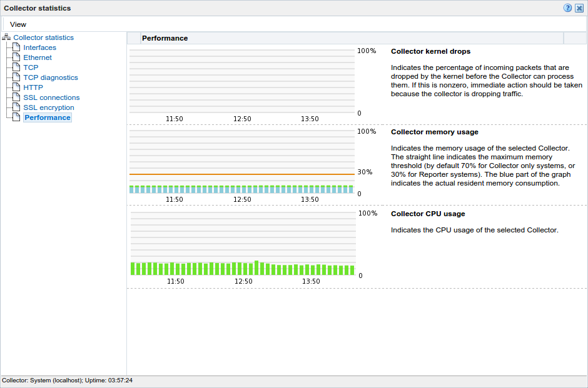Click the 30% threshold label
Viewport: 588px width, 388px height.
365,172
